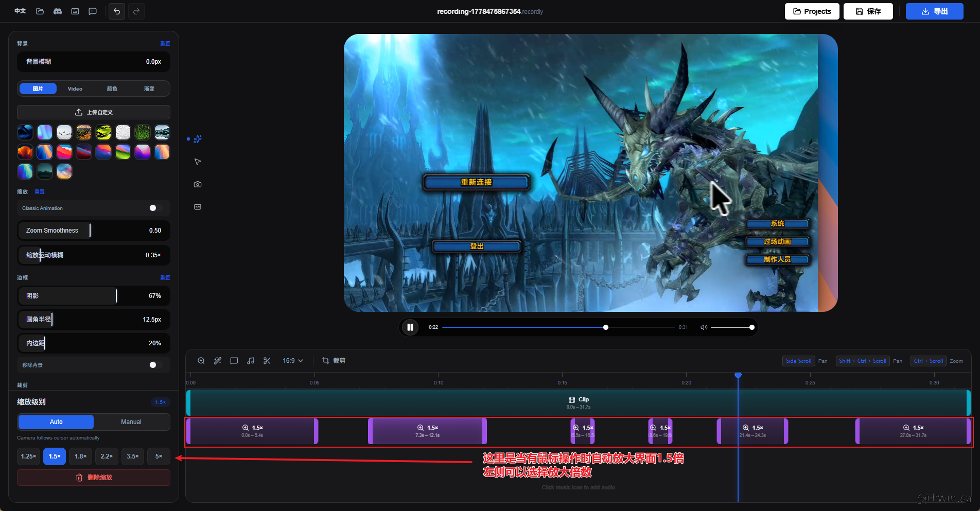
Task: Open the camera settings panel
Action: coord(198,184)
